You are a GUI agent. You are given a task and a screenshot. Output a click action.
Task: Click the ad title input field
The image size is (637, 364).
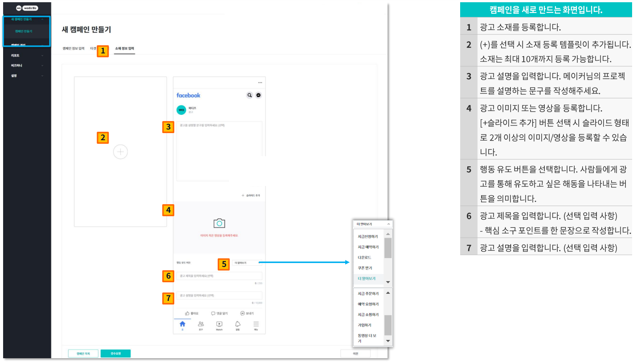[219, 276]
